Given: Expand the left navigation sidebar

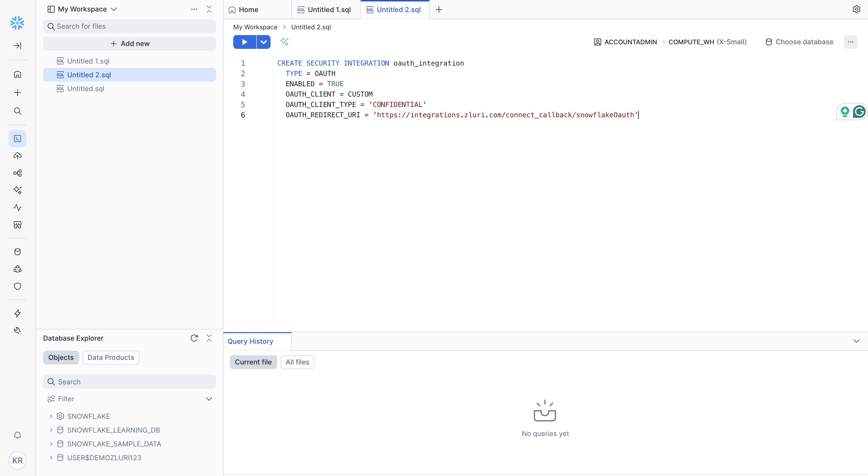Looking at the screenshot, I should [18, 45].
